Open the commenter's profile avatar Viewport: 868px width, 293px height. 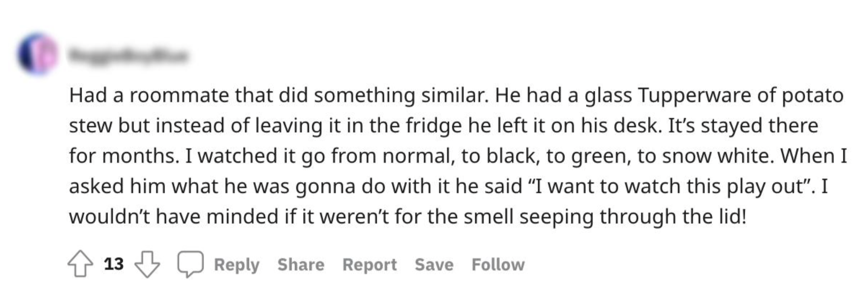pos(38,54)
